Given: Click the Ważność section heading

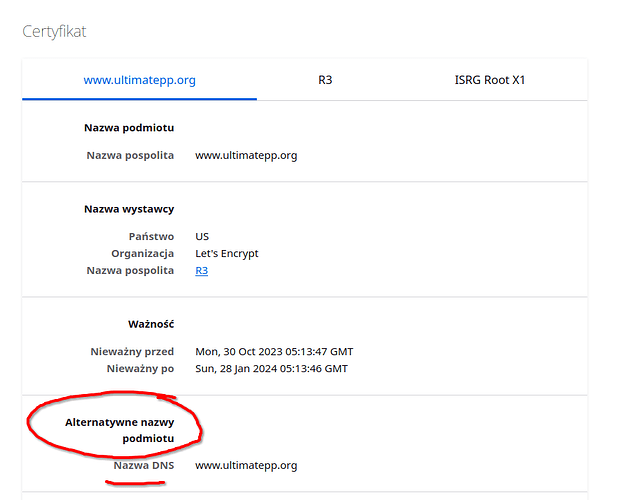Looking at the screenshot, I should 151,324.
